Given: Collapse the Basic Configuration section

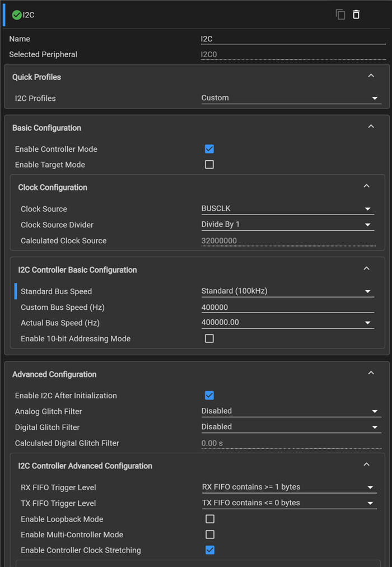Looking at the screenshot, I should coord(371,127).
